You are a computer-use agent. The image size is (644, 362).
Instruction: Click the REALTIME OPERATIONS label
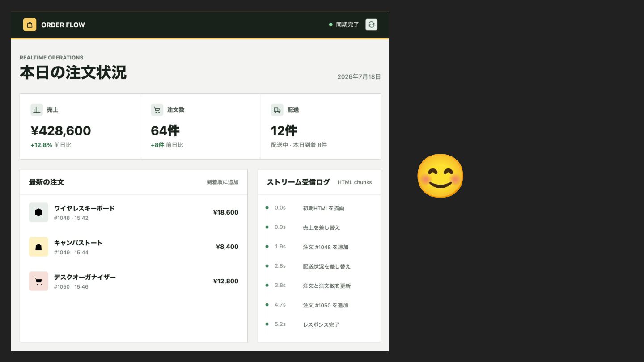pos(51,58)
